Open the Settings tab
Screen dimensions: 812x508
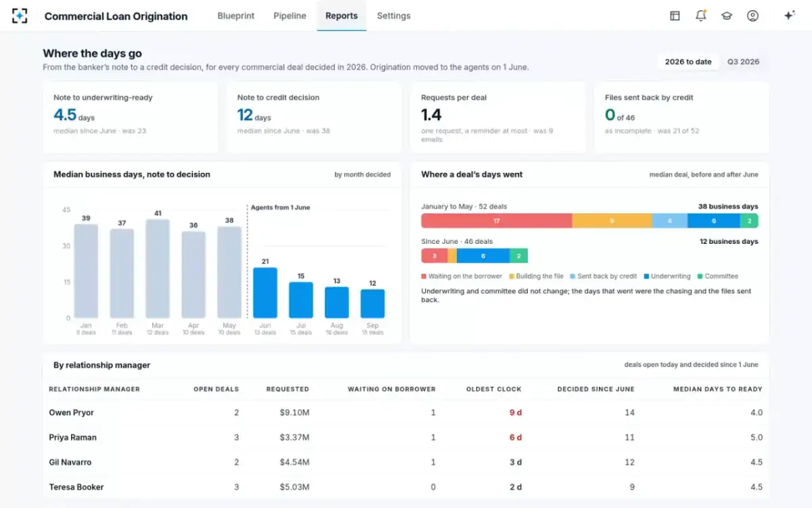click(394, 16)
